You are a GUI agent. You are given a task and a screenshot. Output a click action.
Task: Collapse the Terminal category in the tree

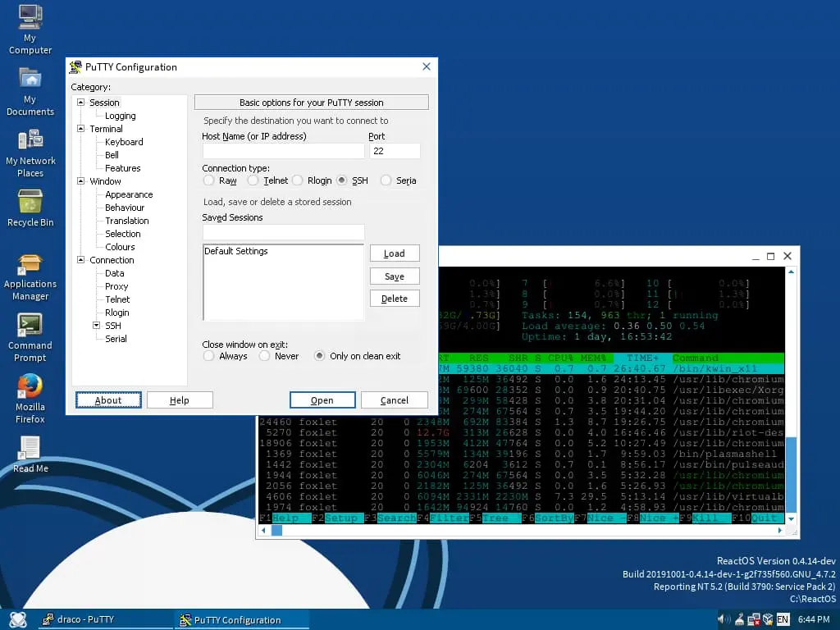coord(81,129)
